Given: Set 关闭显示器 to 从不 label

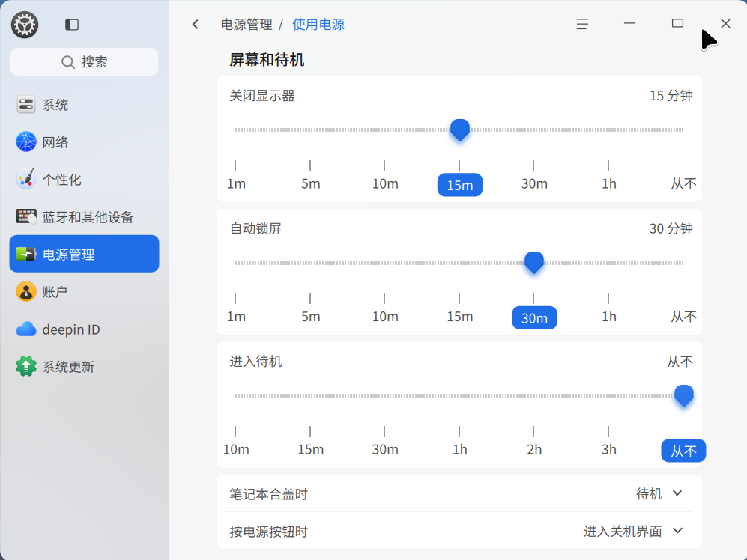Looking at the screenshot, I should tap(683, 184).
